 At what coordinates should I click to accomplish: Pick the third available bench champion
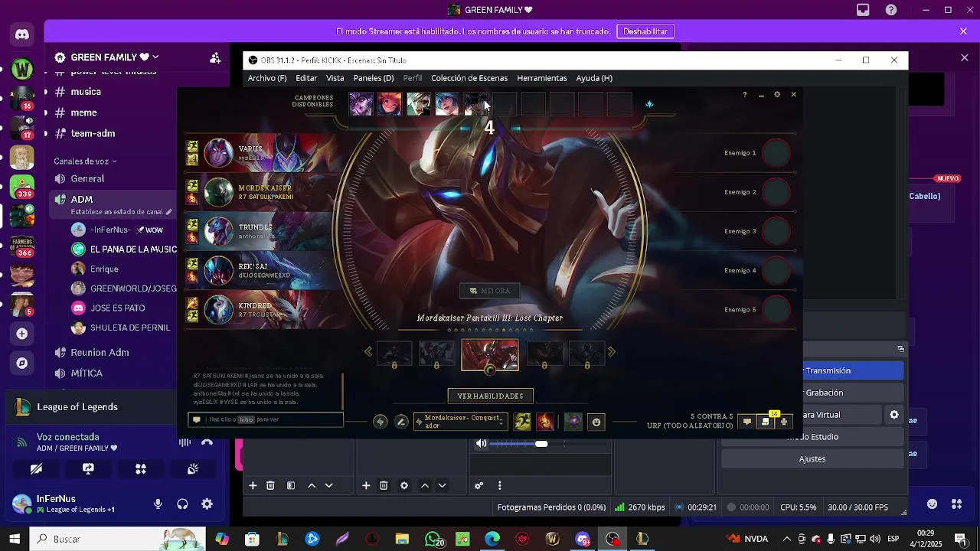tap(418, 104)
